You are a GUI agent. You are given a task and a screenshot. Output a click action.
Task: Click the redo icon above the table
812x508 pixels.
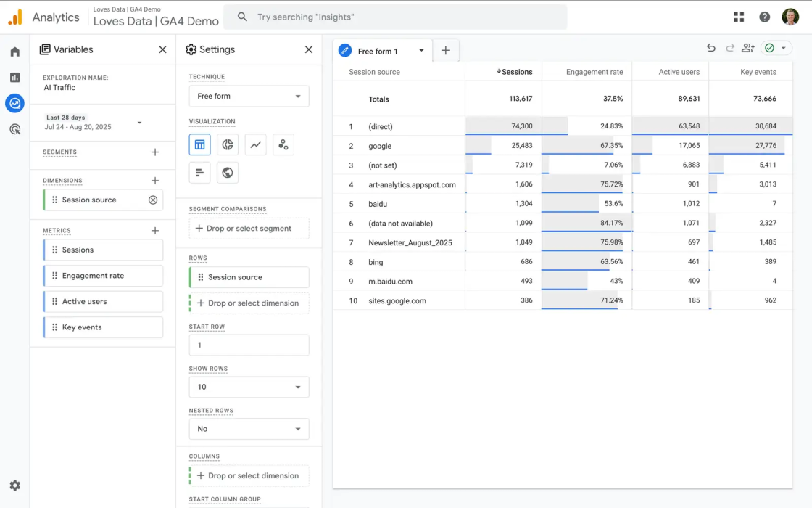[x=729, y=47]
